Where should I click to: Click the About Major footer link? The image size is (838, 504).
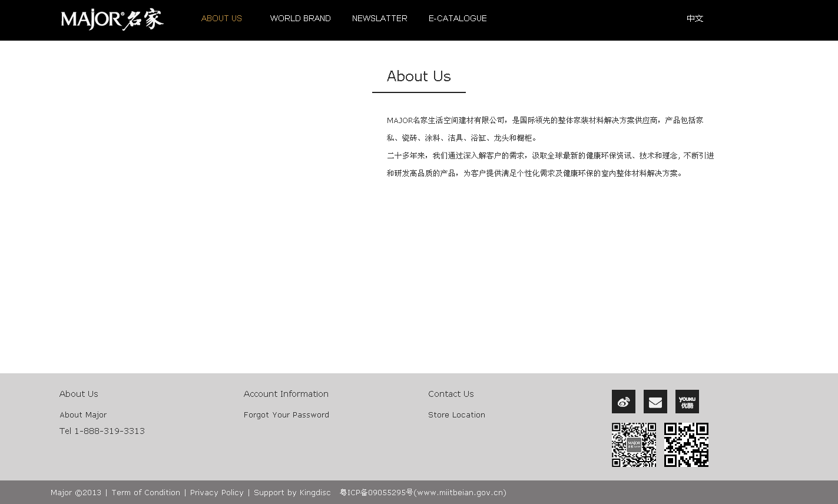click(x=83, y=415)
